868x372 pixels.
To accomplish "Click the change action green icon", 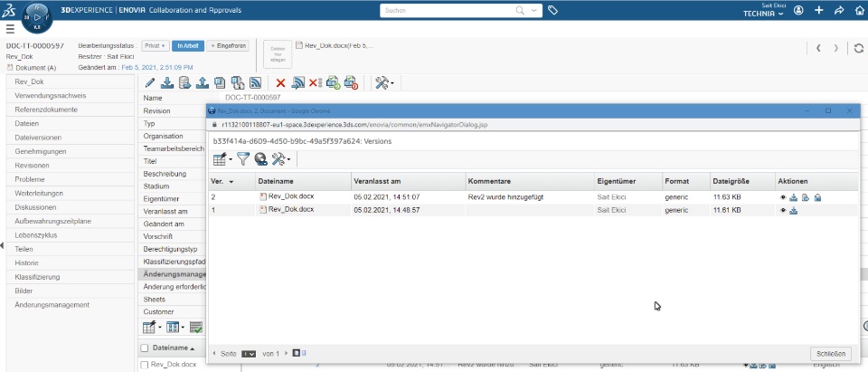I will pyautogui.click(x=334, y=83).
